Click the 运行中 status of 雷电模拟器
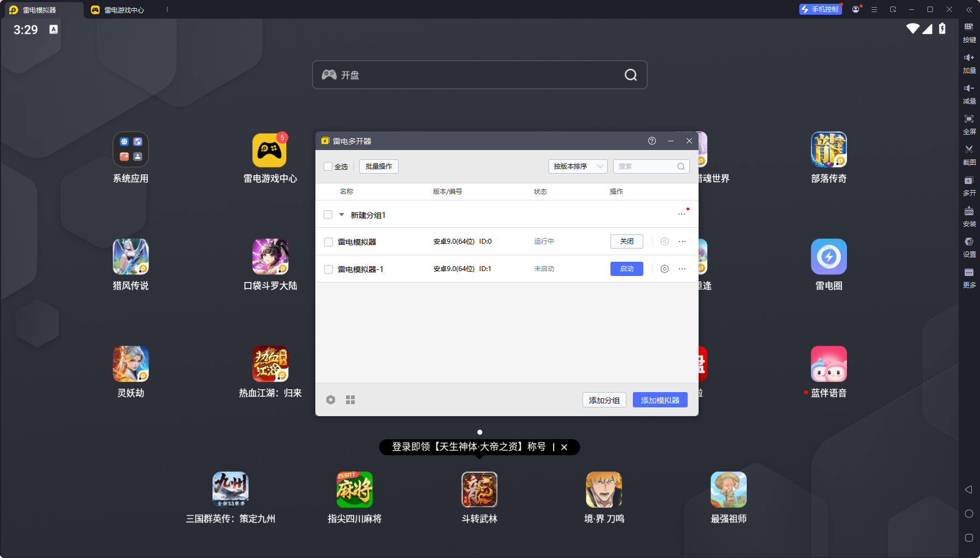Viewport: 980px width, 558px height. pyautogui.click(x=544, y=241)
